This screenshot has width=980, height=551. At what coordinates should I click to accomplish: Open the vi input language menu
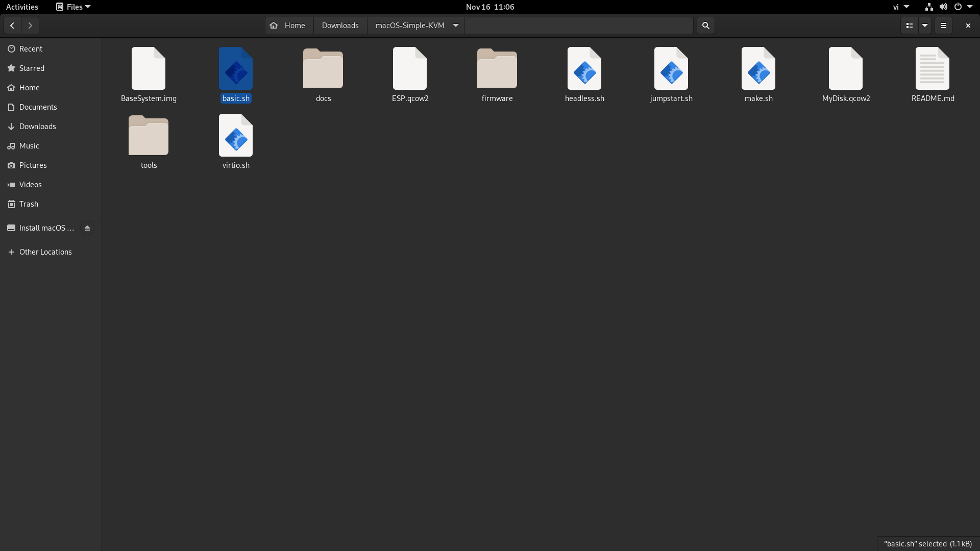(900, 7)
